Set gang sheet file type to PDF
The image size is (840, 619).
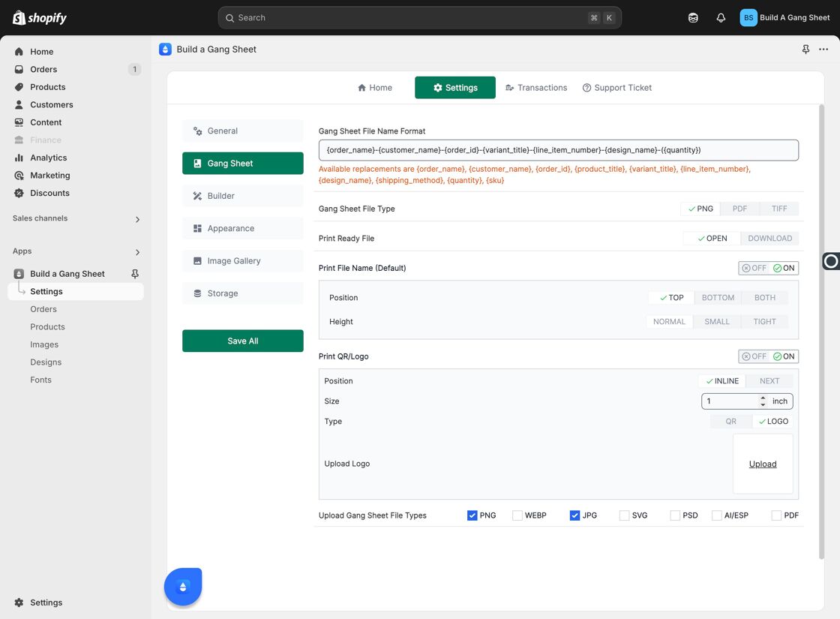click(x=739, y=209)
